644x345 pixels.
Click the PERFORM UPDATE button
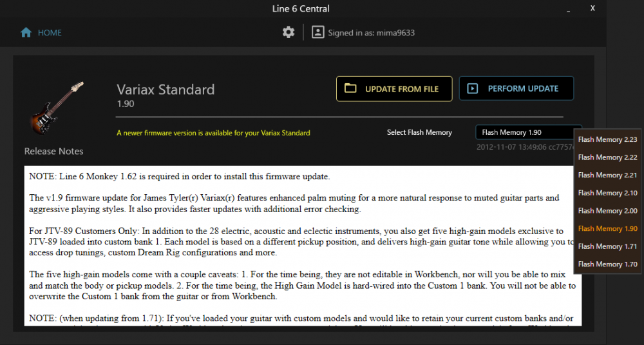[516, 88]
